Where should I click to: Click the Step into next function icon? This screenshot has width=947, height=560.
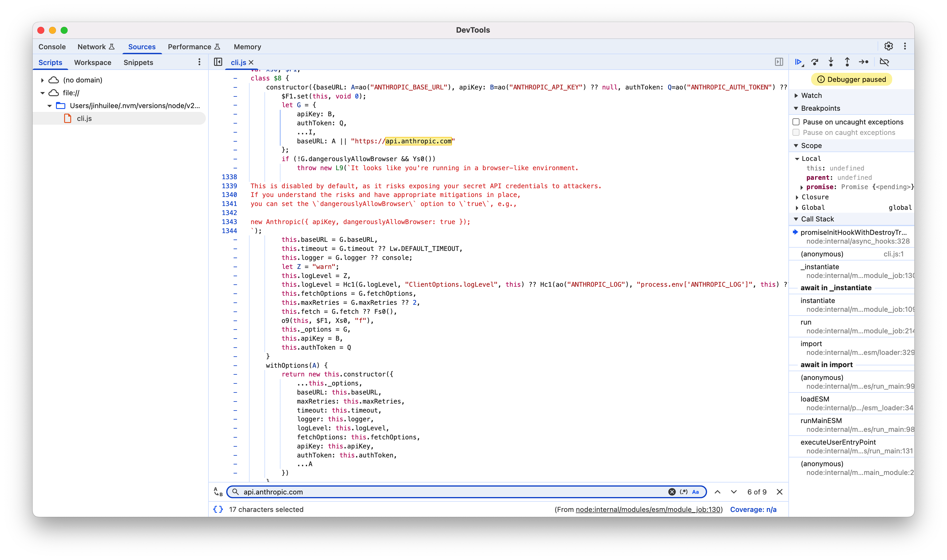pos(831,62)
